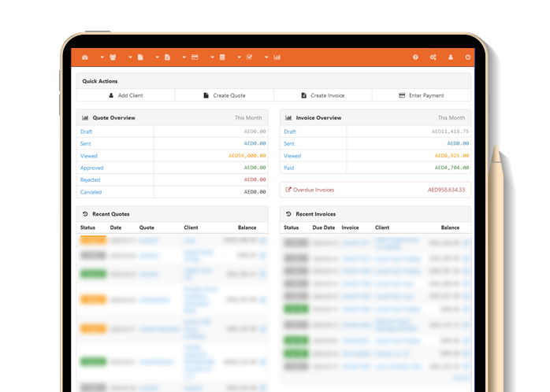Expand the caret left of the Invoices document icon
550x392 pixels.
pos(155,57)
